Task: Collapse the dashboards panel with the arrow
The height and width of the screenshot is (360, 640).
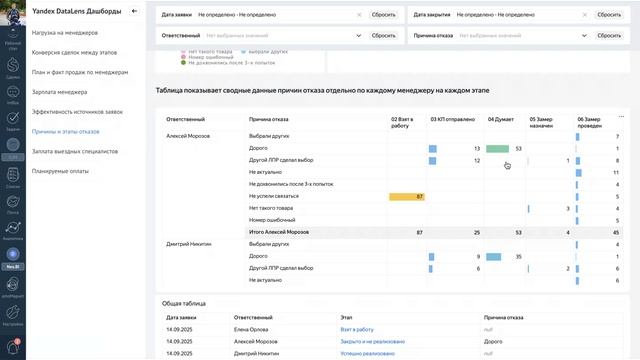Action: [134, 11]
